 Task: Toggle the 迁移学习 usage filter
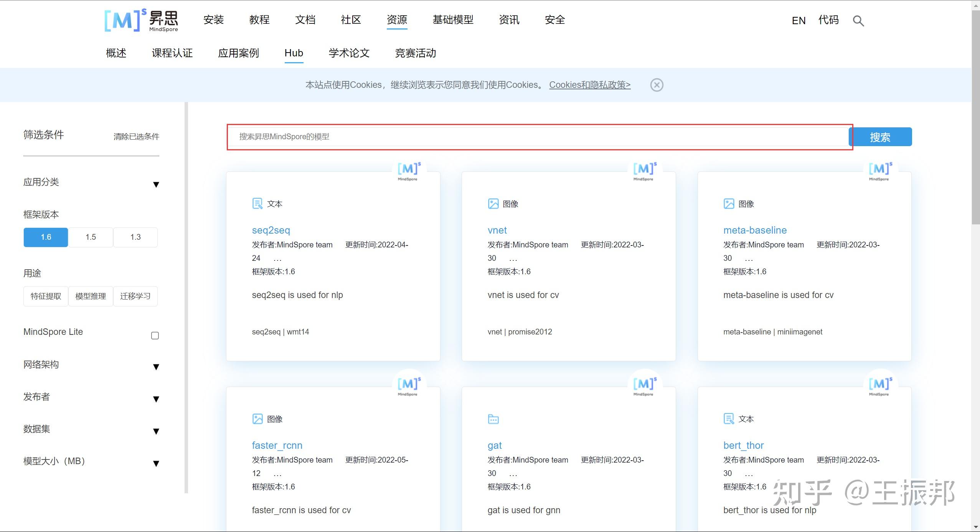coord(135,296)
